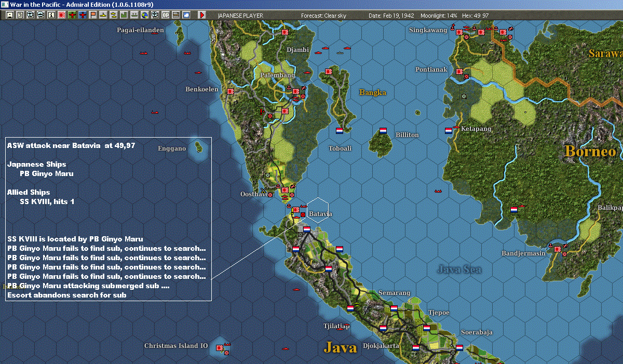The width and height of the screenshot is (623, 364).
Task: Click the highlighted hex at Batavia
Action: 317,210
